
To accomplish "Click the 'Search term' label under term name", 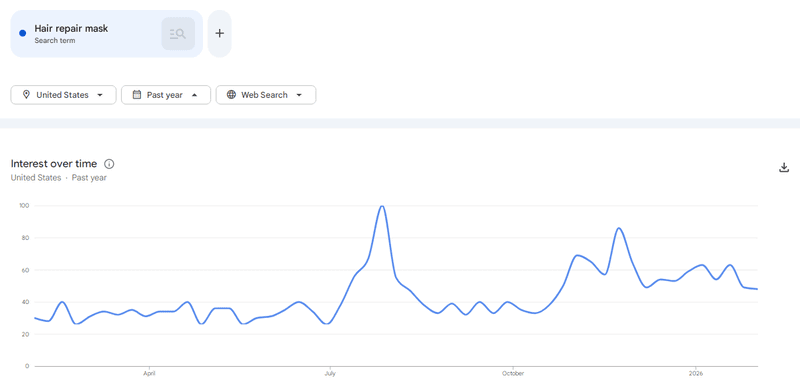I will pyautogui.click(x=55, y=41).
